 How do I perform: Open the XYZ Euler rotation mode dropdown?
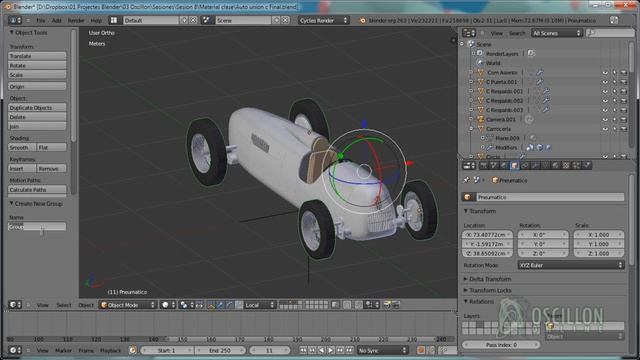571,265
